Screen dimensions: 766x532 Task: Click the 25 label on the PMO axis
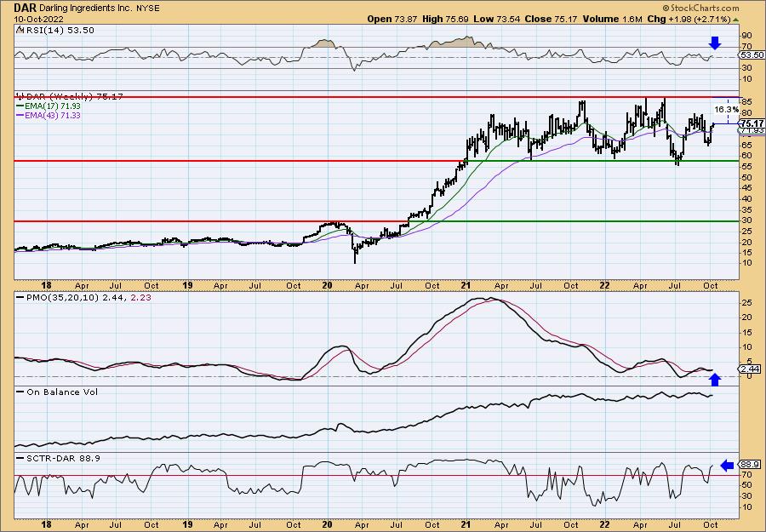point(746,303)
